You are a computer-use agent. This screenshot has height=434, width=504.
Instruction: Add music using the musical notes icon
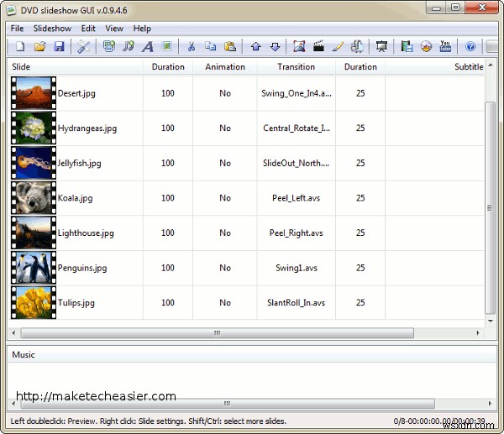[129, 46]
